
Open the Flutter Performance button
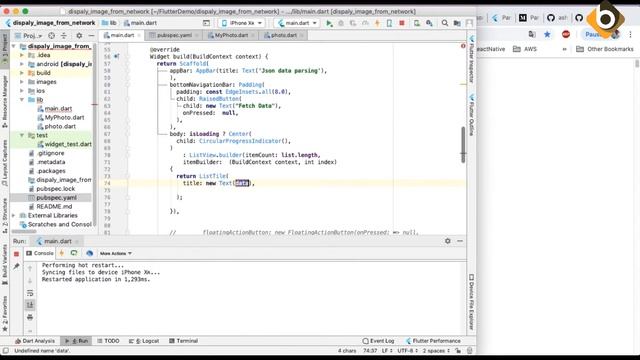[x=433, y=341]
